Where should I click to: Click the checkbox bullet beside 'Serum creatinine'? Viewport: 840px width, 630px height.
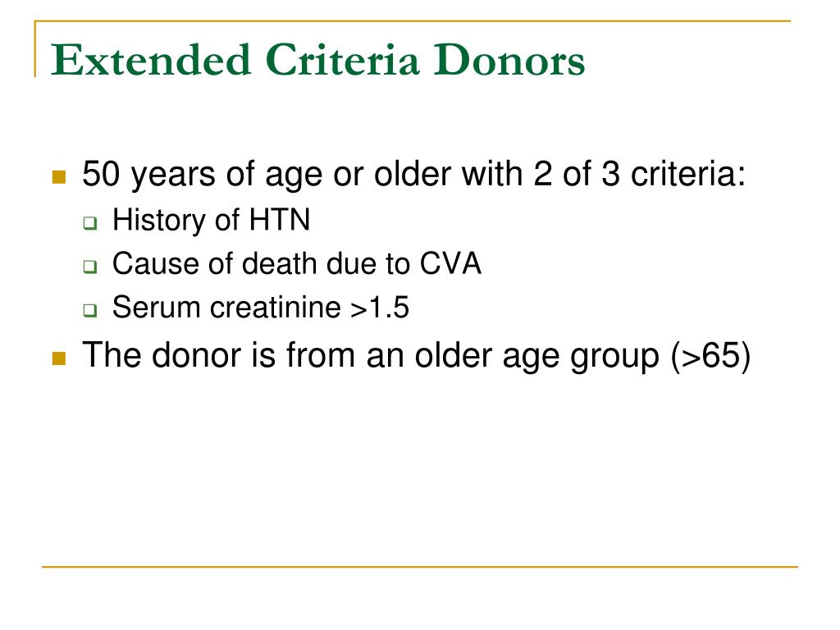tap(90, 310)
